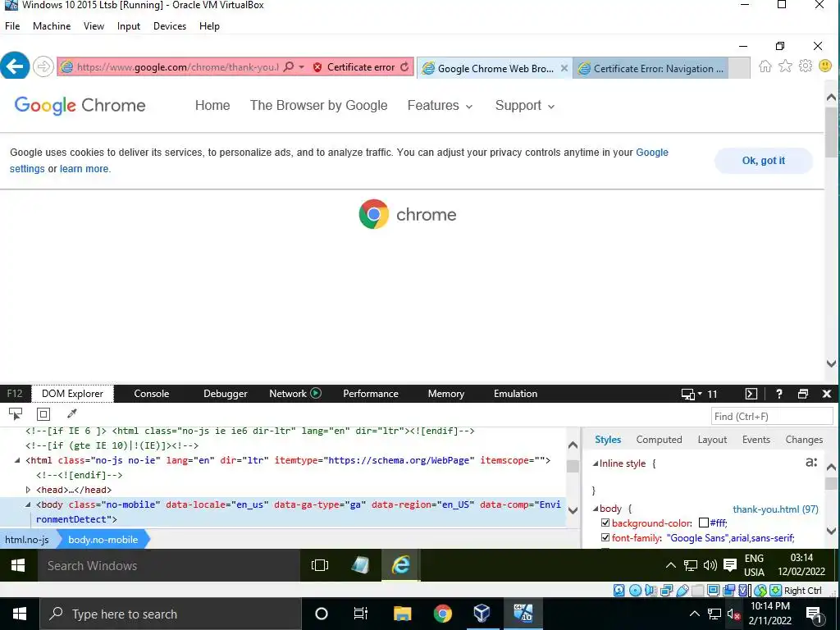
Task: Expand the Features dropdown
Action: [x=440, y=106]
